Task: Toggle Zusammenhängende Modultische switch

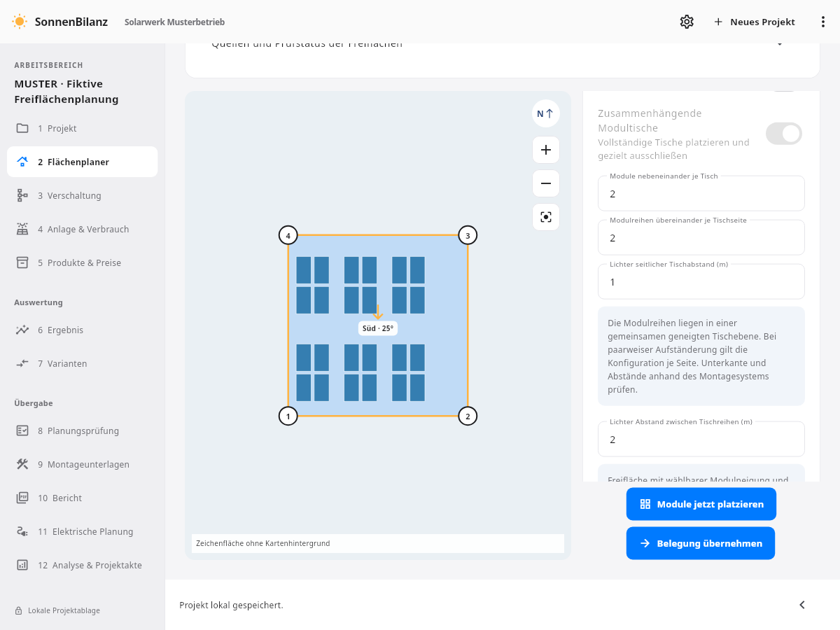Action: [x=784, y=134]
